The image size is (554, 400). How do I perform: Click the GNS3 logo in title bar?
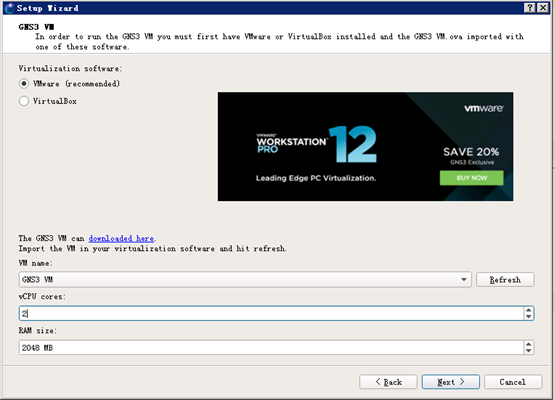9,8
